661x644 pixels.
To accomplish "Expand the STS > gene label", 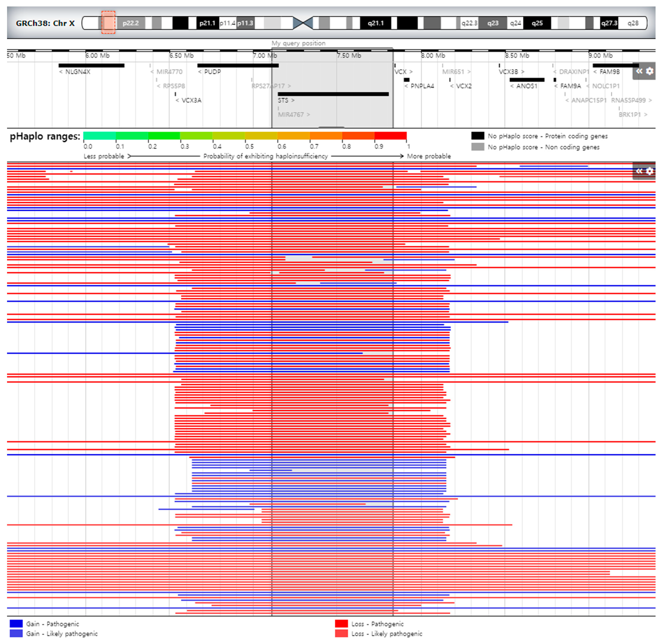I will pos(285,100).
